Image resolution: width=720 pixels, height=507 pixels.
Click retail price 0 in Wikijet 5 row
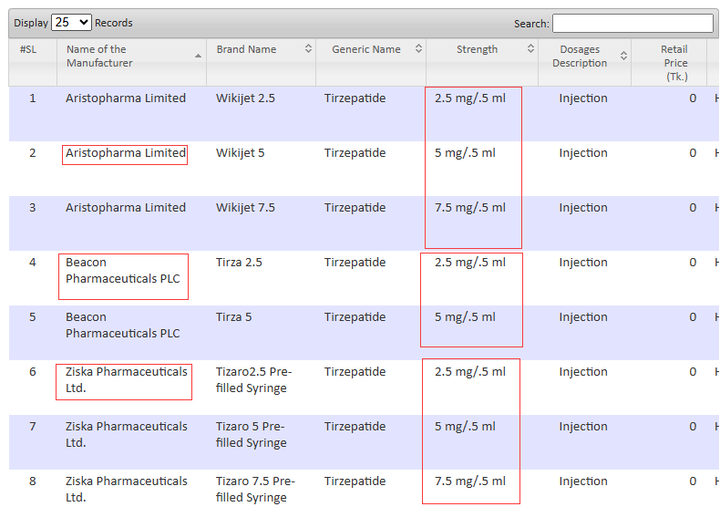pos(693,153)
